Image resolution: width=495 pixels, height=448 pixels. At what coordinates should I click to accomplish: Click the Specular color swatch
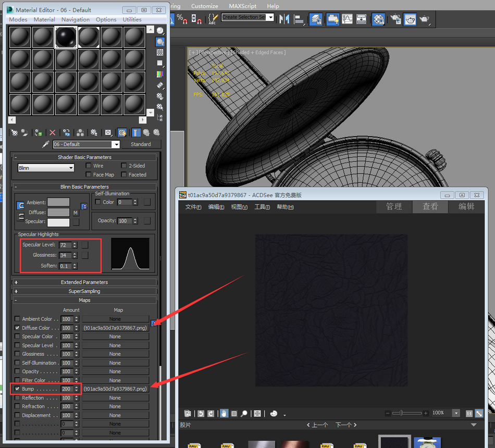[x=58, y=222]
